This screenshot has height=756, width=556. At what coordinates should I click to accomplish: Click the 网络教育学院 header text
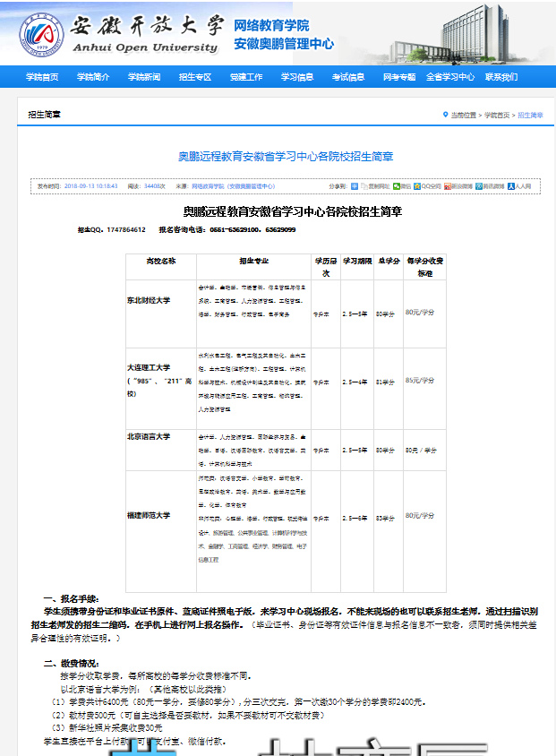click(x=271, y=25)
